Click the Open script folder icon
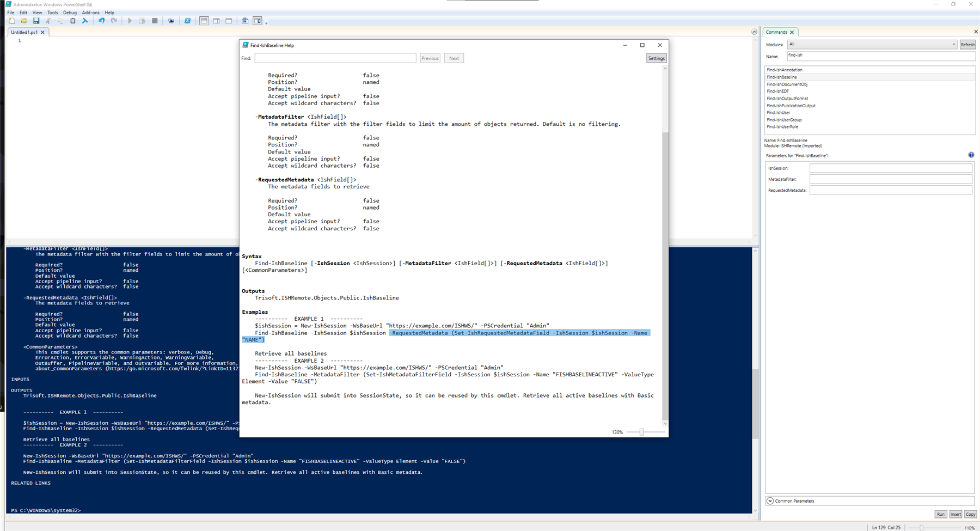Screen dimensions: 980x531 tap(24, 21)
